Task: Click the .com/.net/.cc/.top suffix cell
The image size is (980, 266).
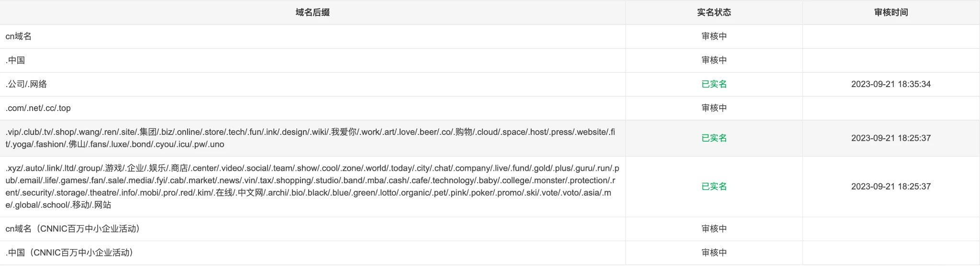Action: (38, 108)
